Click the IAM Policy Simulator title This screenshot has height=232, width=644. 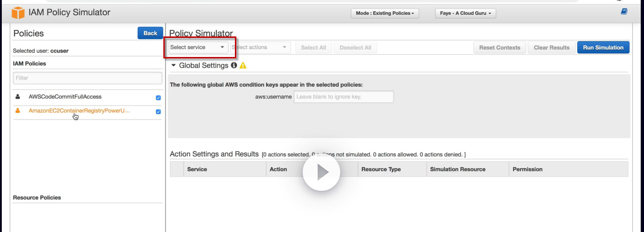pos(69,12)
